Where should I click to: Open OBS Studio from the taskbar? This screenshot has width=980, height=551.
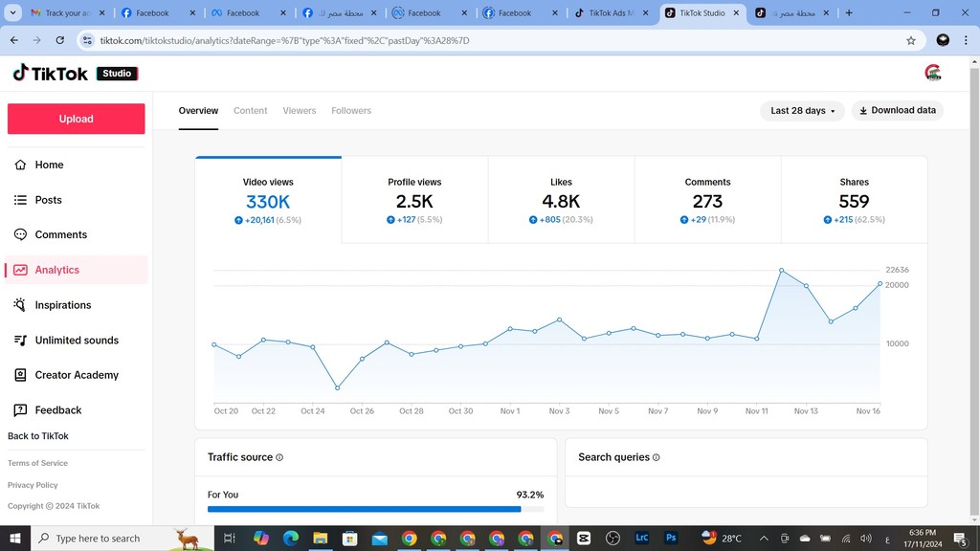pos(612,539)
